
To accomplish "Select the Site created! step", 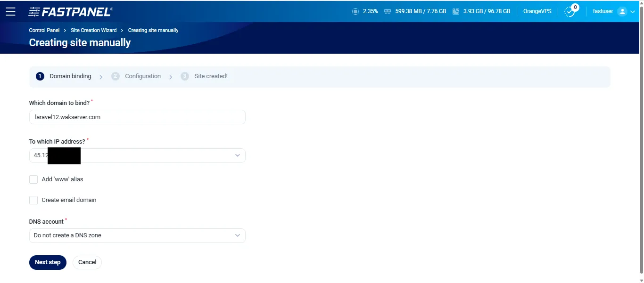I will [210, 76].
